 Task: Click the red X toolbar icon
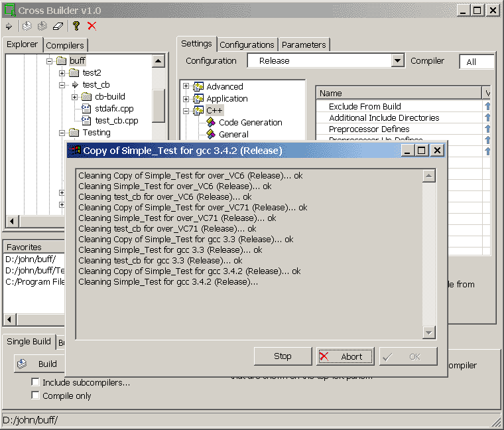(92, 26)
